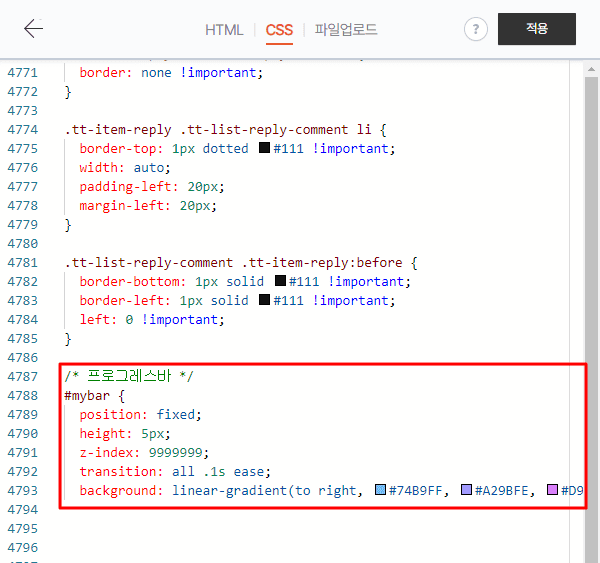
Task: Click 'position: fixed;' declaration
Action: 140,414
